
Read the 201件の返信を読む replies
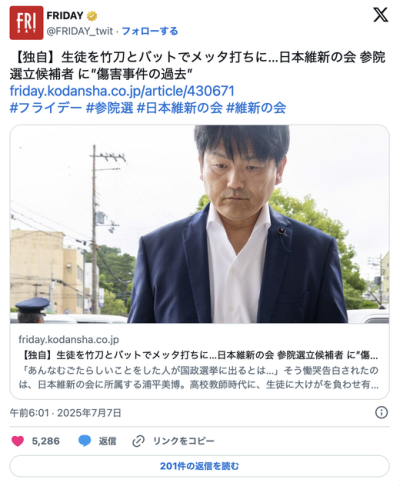[200, 466]
